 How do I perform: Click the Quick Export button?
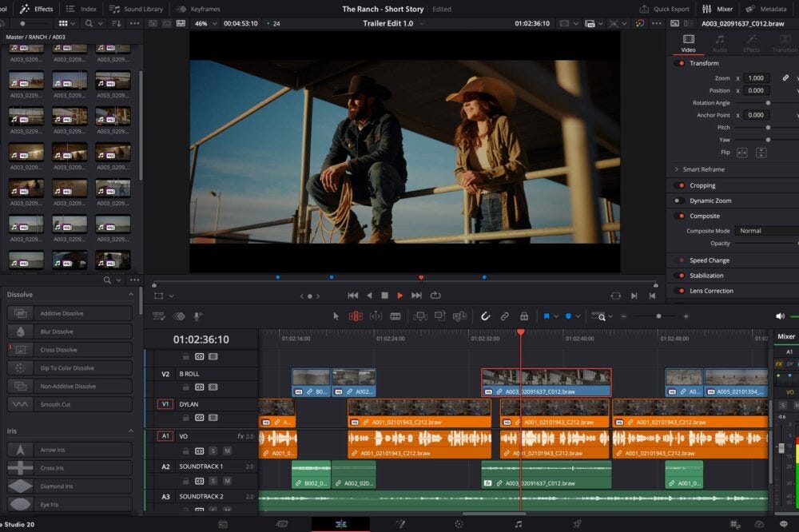(x=664, y=9)
